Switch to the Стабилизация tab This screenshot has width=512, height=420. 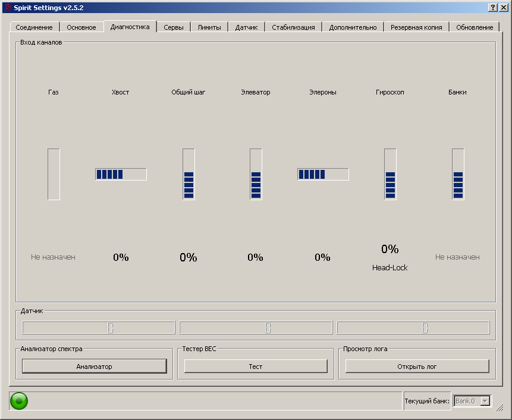[293, 27]
